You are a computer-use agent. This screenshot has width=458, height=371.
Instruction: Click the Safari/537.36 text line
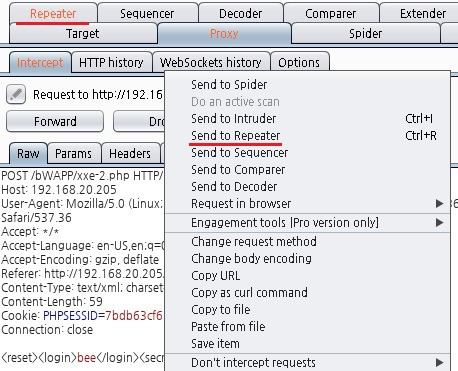pos(36,218)
